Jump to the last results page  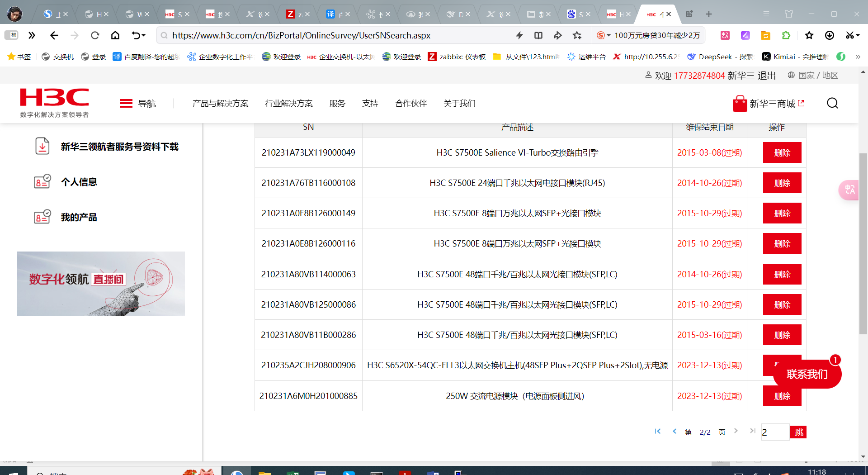tap(752, 431)
